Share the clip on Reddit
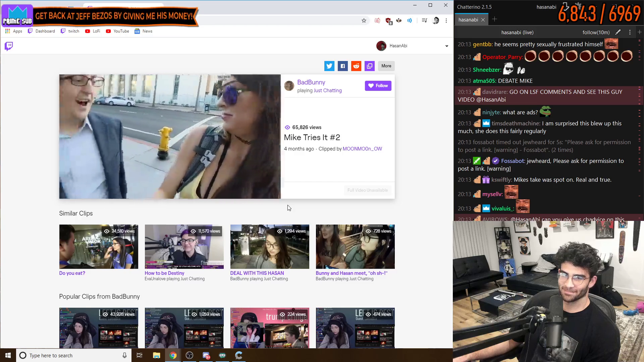 356,66
